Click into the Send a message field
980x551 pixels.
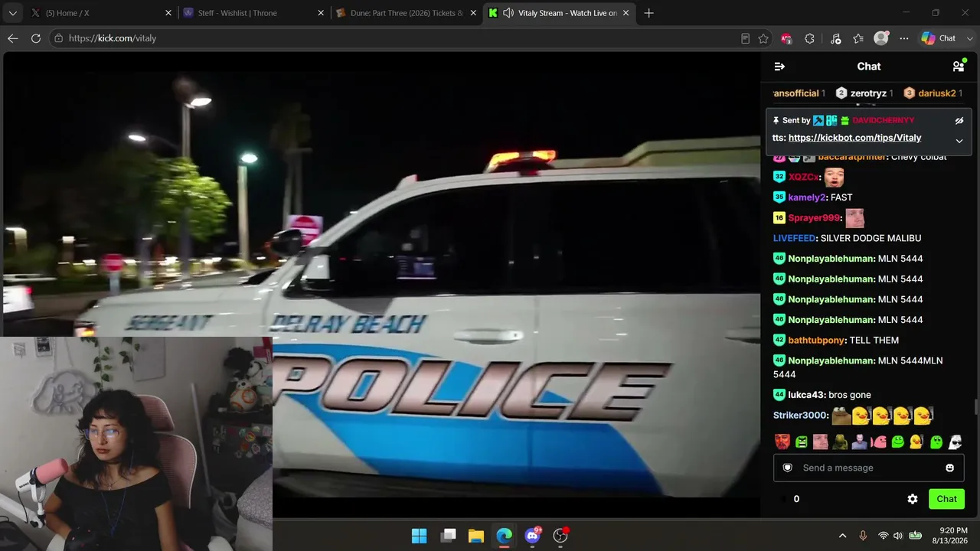point(868,468)
